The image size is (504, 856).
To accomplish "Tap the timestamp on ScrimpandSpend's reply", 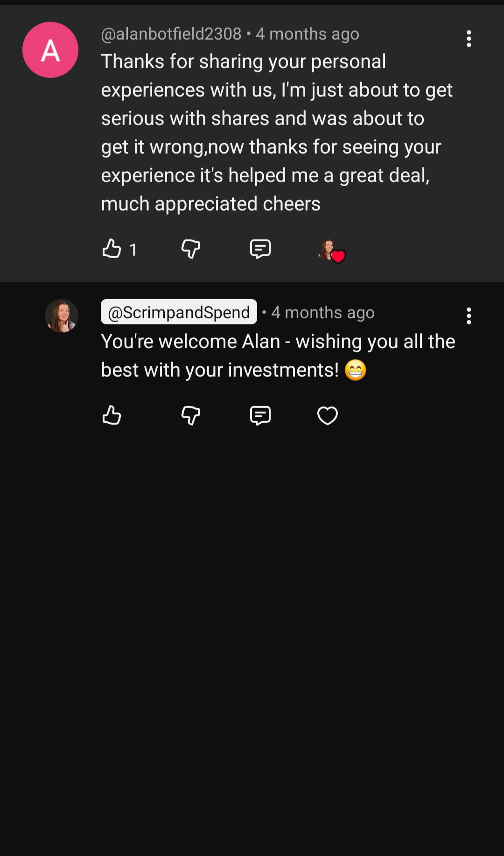I will point(323,313).
